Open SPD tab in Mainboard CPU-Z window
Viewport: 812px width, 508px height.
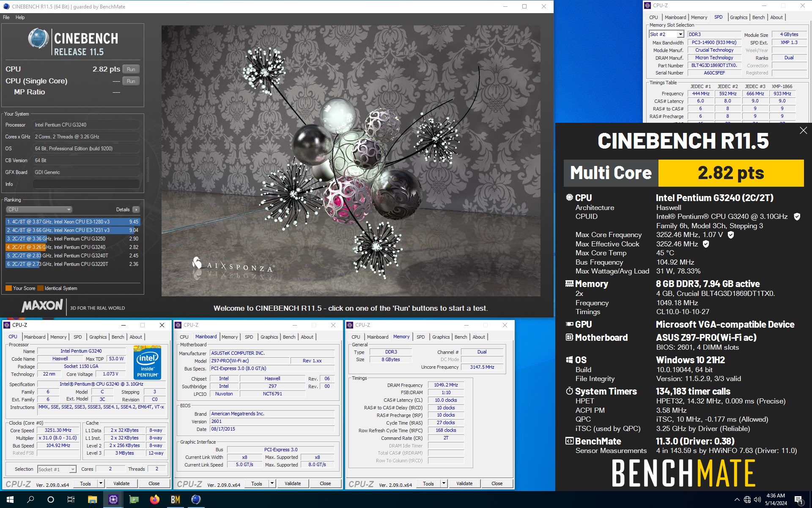click(x=249, y=337)
